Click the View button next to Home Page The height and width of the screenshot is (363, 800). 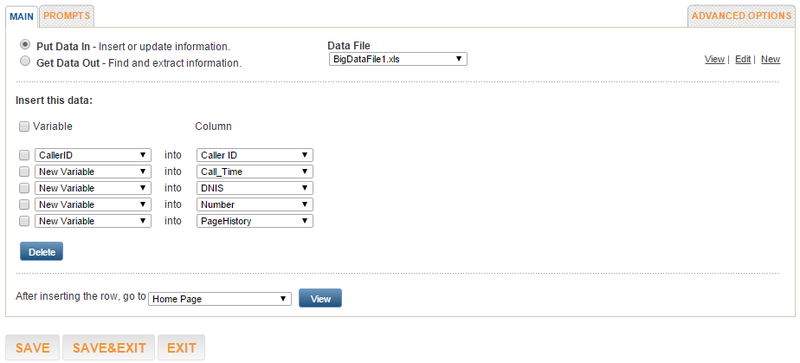pos(320,299)
